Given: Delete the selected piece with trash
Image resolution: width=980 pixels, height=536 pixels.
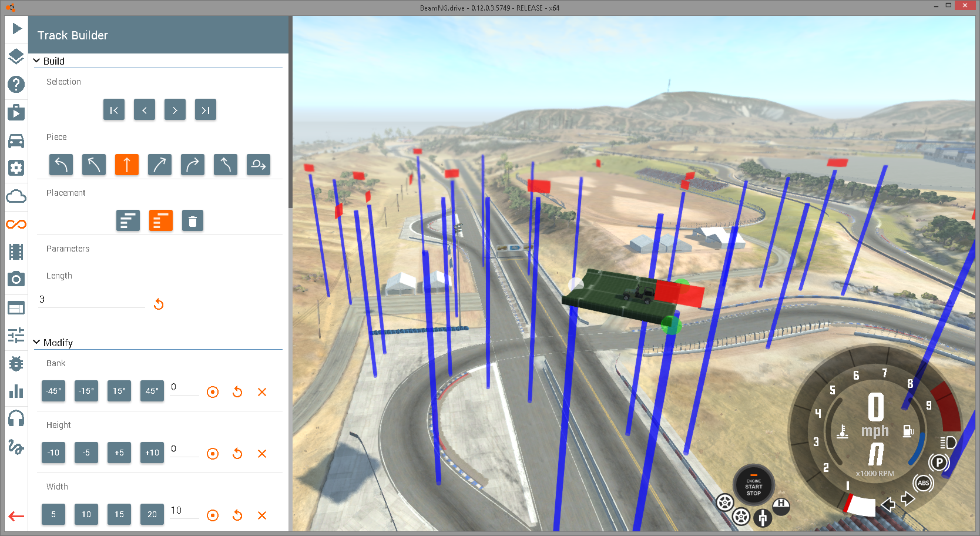Looking at the screenshot, I should click(193, 221).
